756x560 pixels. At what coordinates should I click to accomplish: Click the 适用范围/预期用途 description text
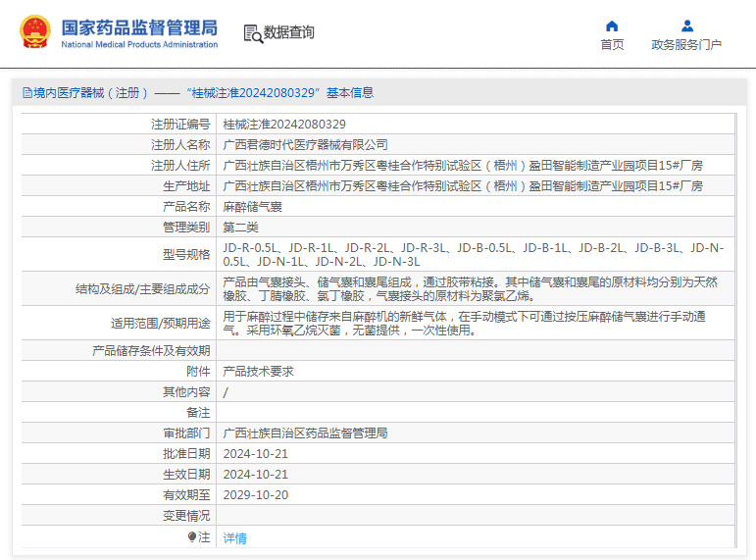tap(465, 324)
